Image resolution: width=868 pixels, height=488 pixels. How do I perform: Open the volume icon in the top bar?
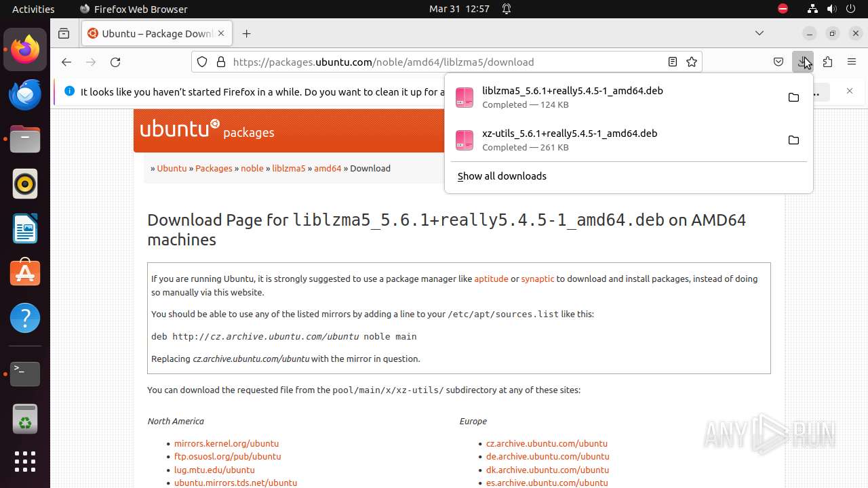coord(831,9)
